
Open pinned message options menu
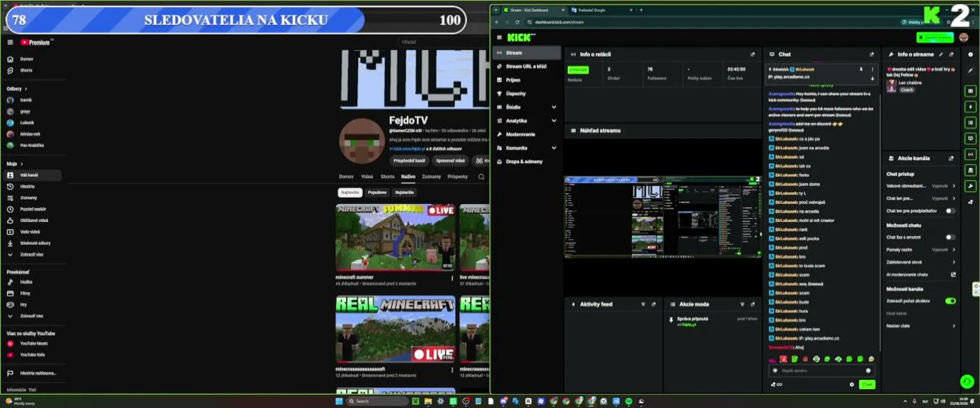tap(872, 69)
